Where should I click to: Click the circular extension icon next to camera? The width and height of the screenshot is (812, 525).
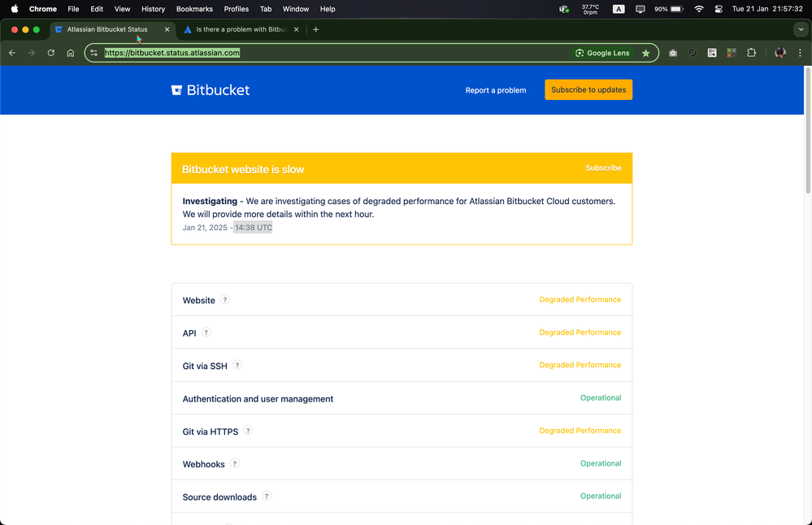tap(693, 53)
